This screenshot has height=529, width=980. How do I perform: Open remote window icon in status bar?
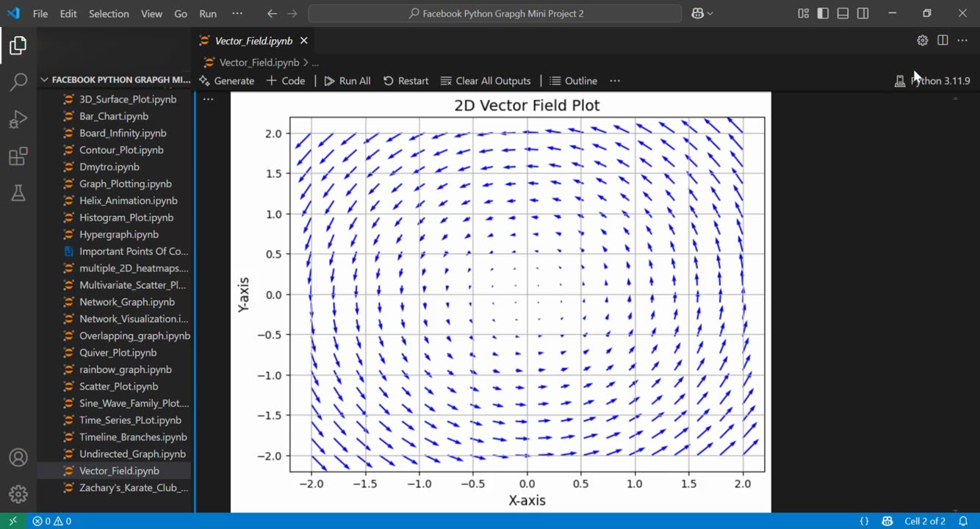(12, 521)
